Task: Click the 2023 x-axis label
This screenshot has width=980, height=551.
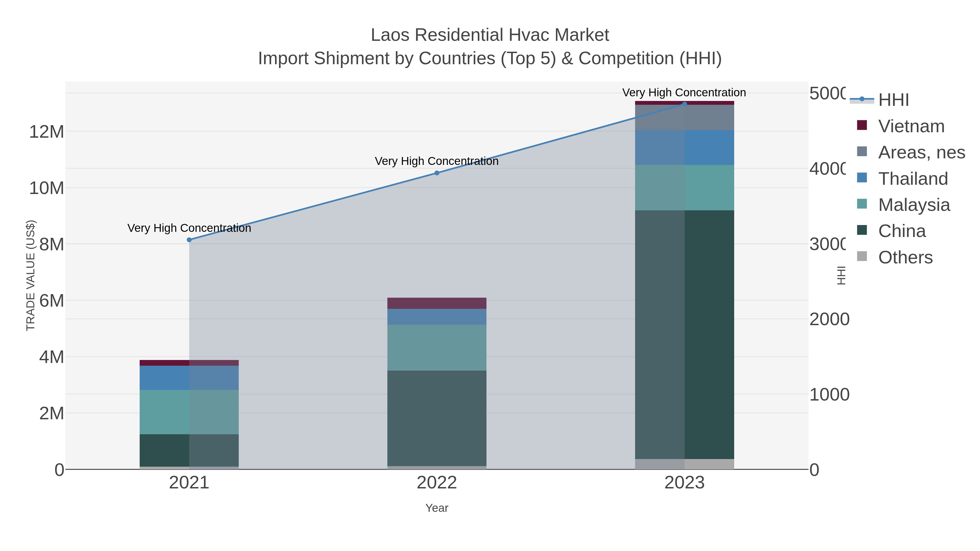Action: pyautogui.click(x=684, y=483)
